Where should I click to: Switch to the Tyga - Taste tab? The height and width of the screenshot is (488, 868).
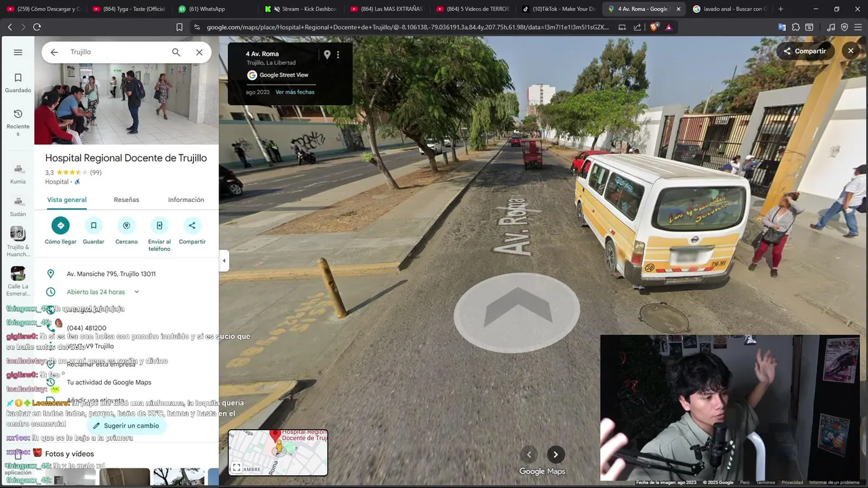(130, 9)
